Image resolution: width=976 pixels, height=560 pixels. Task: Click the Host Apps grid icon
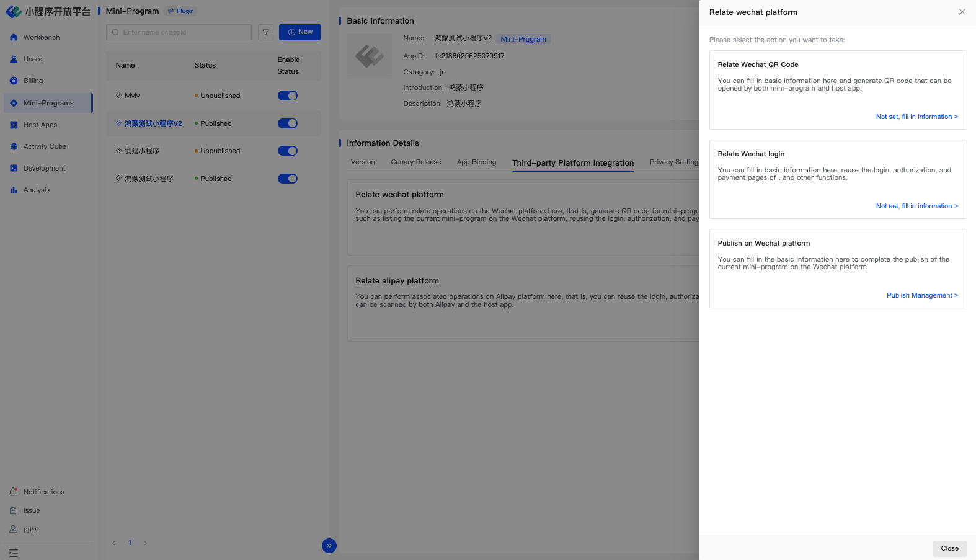pyautogui.click(x=14, y=125)
